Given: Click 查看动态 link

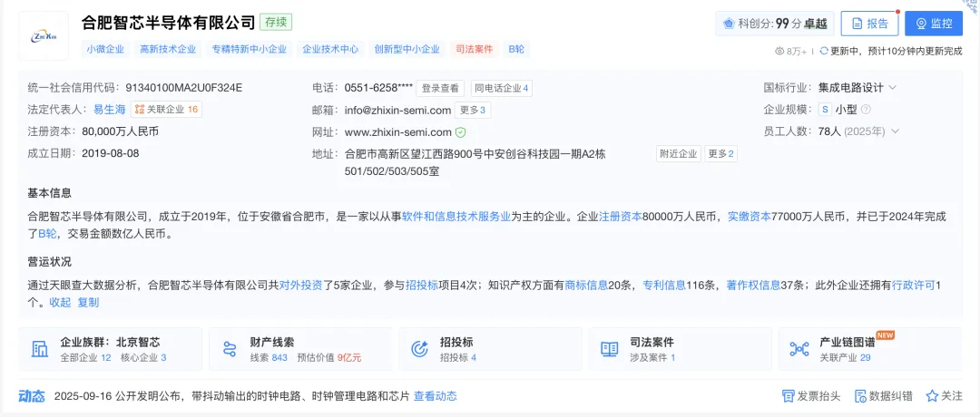Looking at the screenshot, I should point(435,396).
